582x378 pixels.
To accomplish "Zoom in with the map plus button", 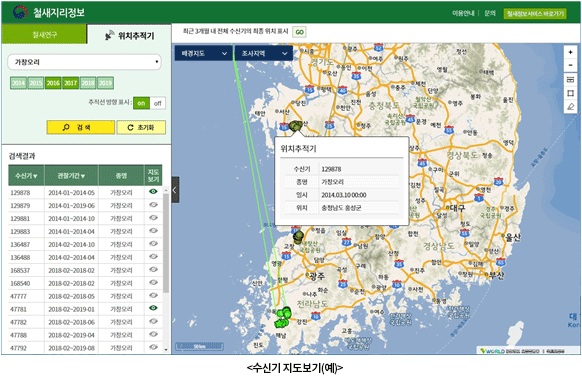I will coord(570,52).
